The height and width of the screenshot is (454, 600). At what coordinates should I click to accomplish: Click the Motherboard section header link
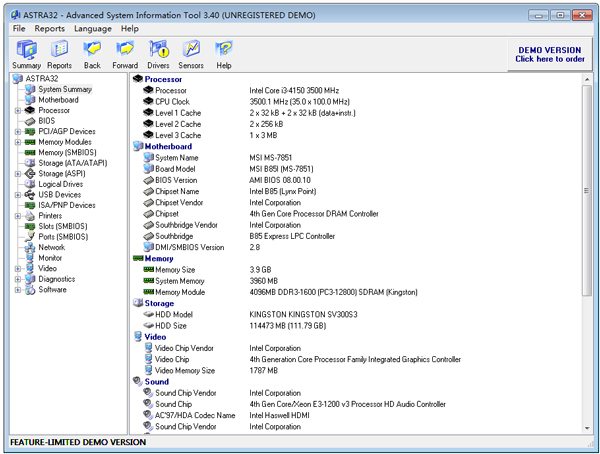[168, 147]
